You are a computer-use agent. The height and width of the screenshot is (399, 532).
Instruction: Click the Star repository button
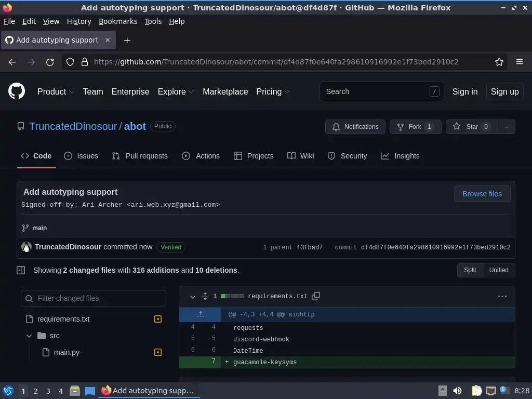tap(472, 127)
